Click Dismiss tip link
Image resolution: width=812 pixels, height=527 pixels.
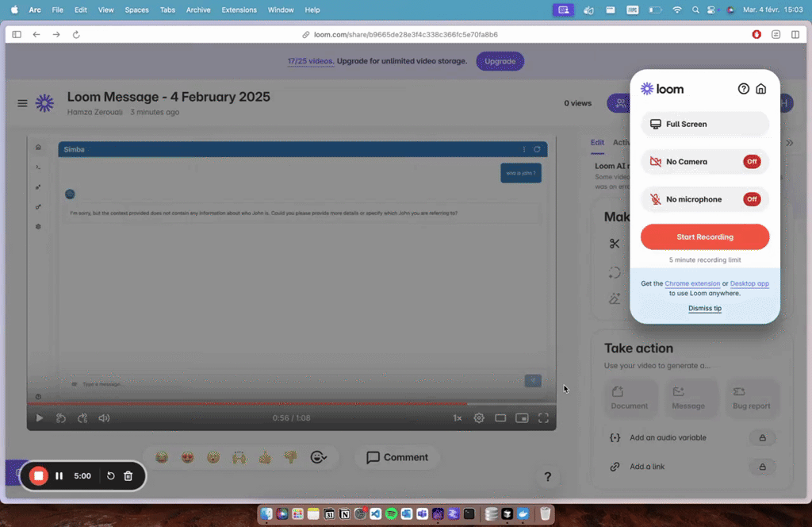point(705,308)
